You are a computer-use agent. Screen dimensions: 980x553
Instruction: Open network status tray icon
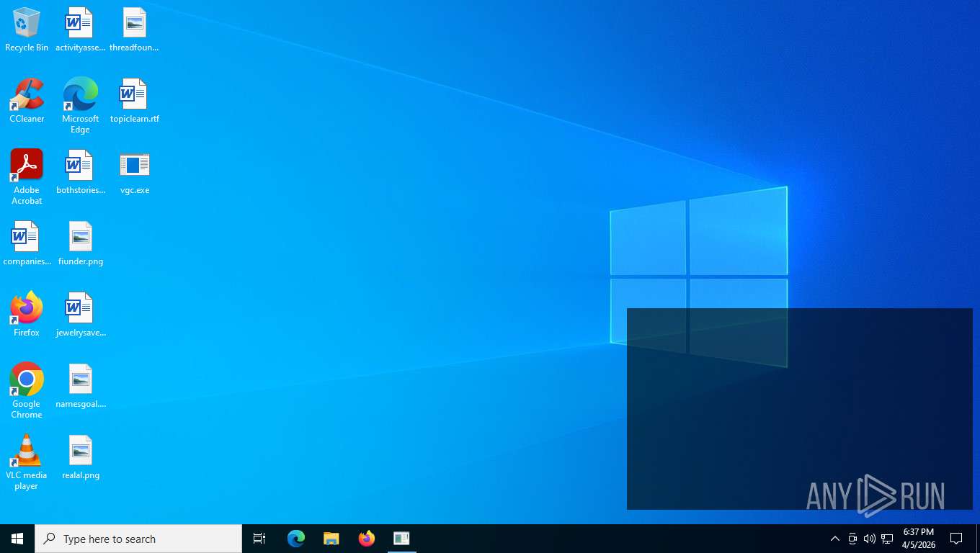pos(887,539)
